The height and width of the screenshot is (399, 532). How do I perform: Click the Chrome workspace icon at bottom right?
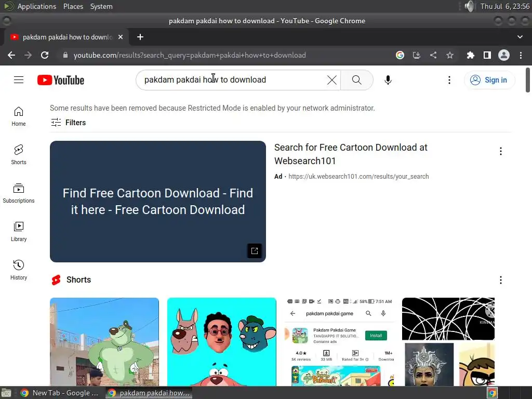coord(493,393)
